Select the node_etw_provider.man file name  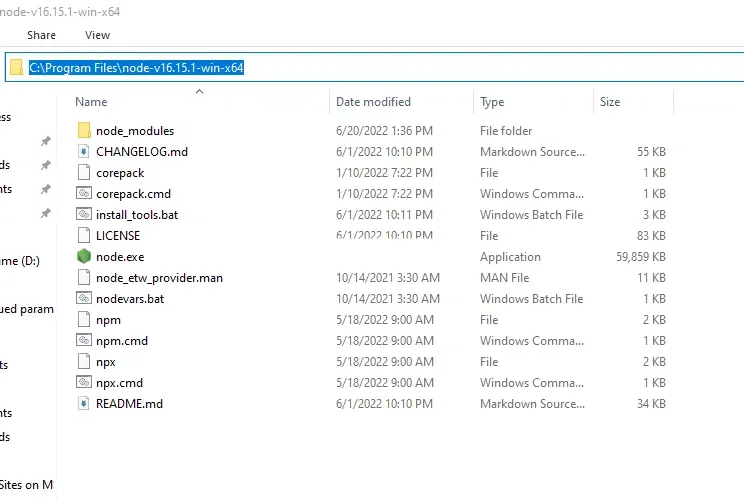[159, 278]
